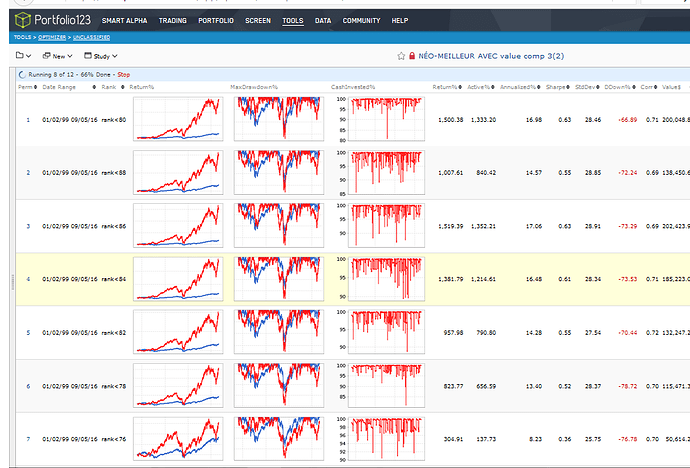This screenshot has height=468, width=690.
Task: Open permutation 6 link
Action: [28, 386]
